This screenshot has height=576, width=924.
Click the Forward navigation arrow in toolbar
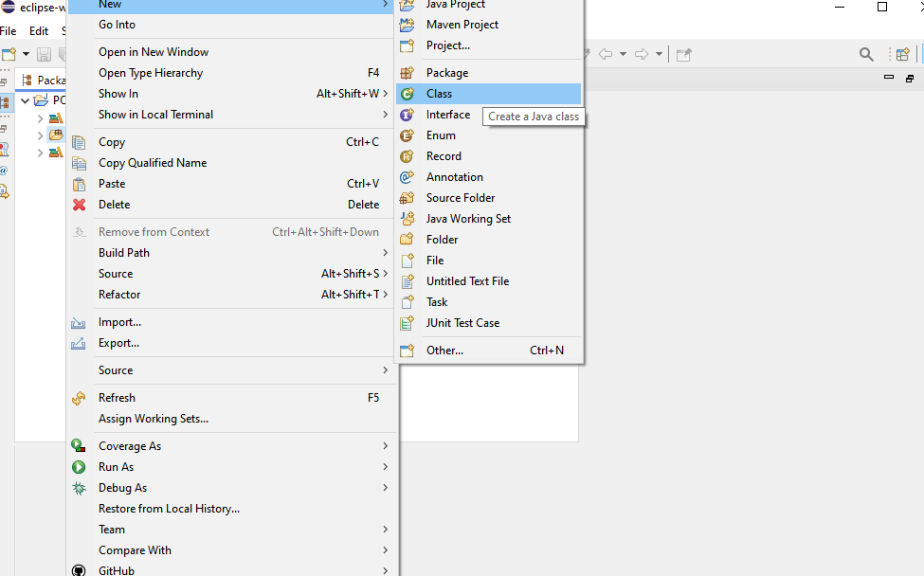tap(642, 54)
